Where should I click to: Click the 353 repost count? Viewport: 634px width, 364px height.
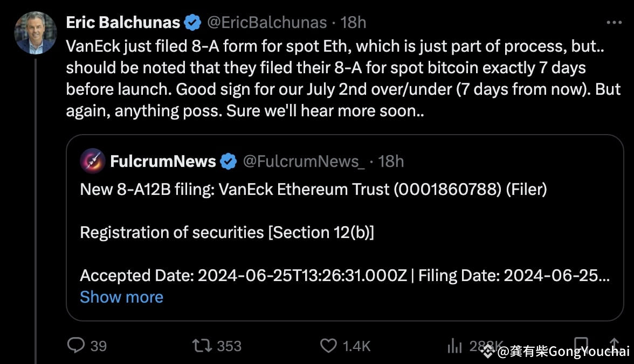click(x=228, y=346)
